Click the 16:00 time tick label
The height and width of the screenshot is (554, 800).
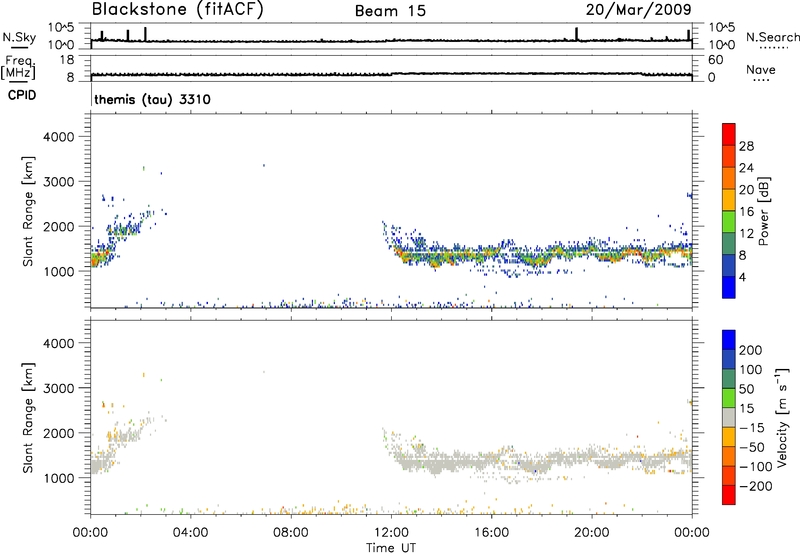[x=491, y=533]
